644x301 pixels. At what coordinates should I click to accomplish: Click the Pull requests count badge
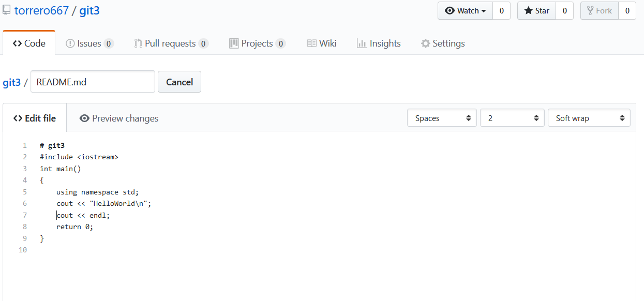pyautogui.click(x=203, y=43)
